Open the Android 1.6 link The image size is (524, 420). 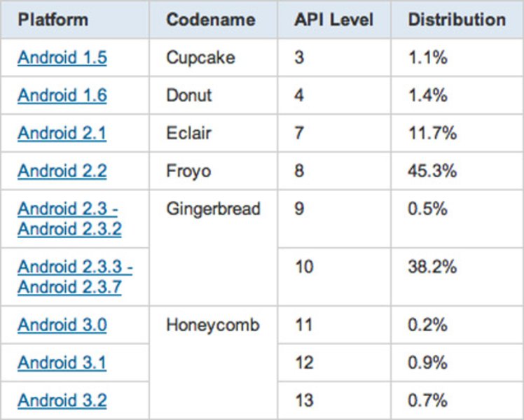(x=62, y=95)
